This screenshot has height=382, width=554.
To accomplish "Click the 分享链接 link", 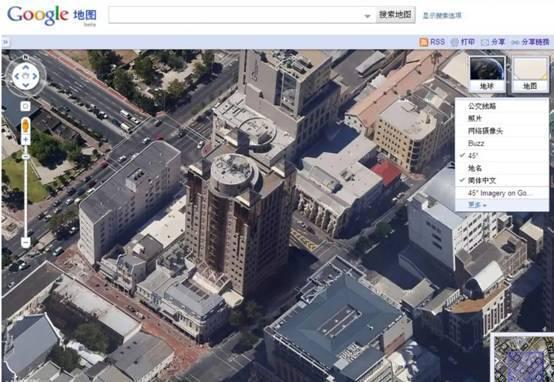I will tap(535, 42).
